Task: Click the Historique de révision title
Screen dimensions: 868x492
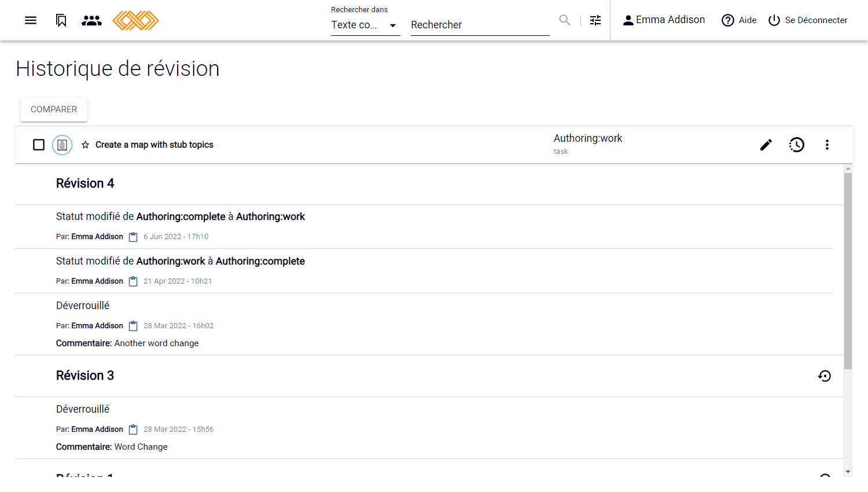Action: [117, 69]
